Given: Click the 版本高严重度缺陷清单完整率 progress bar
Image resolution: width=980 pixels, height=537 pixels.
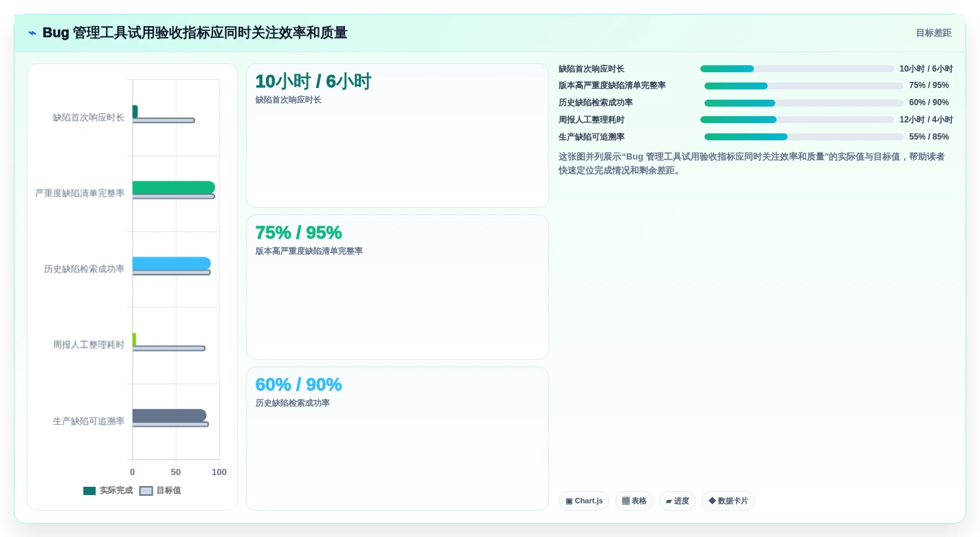Looking at the screenshot, I should [804, 86].
